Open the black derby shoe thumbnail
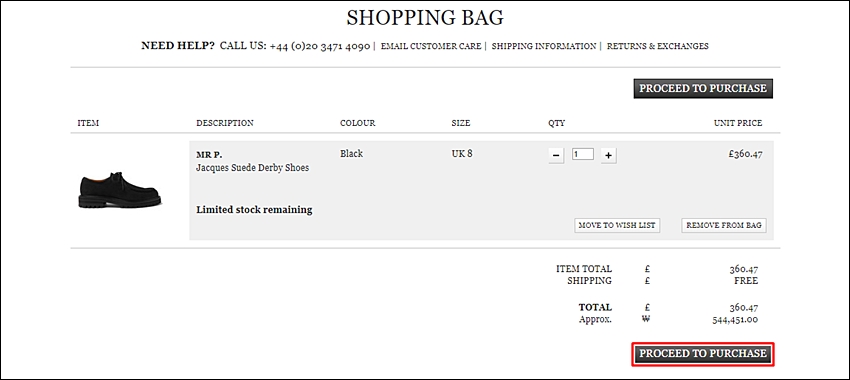Image resolution: width=850 pixels, height=380 pixels. coord(119,190)
